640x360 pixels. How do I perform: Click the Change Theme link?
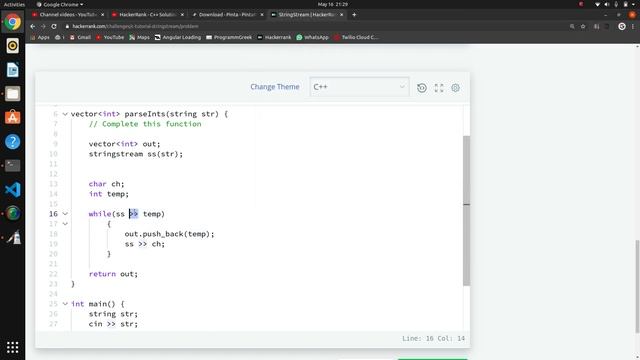[275, 87]
